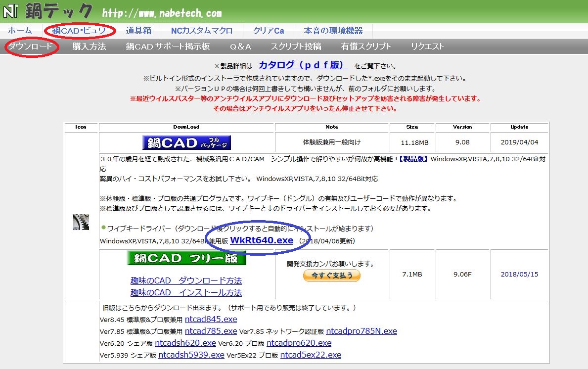Click the gear icon in the Icon column
The width and height of the screenshot is (588, 369).
coord(81,222)
